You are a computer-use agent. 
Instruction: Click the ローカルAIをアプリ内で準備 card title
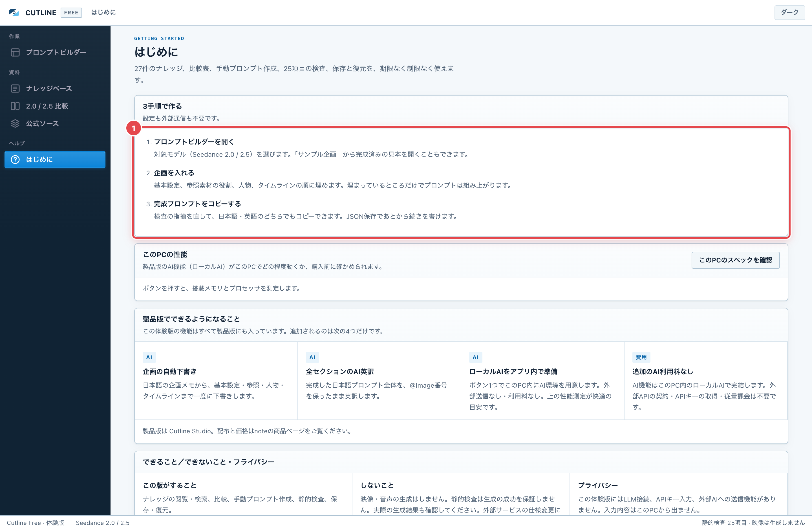pyautogui.click(x=513, y=371)
